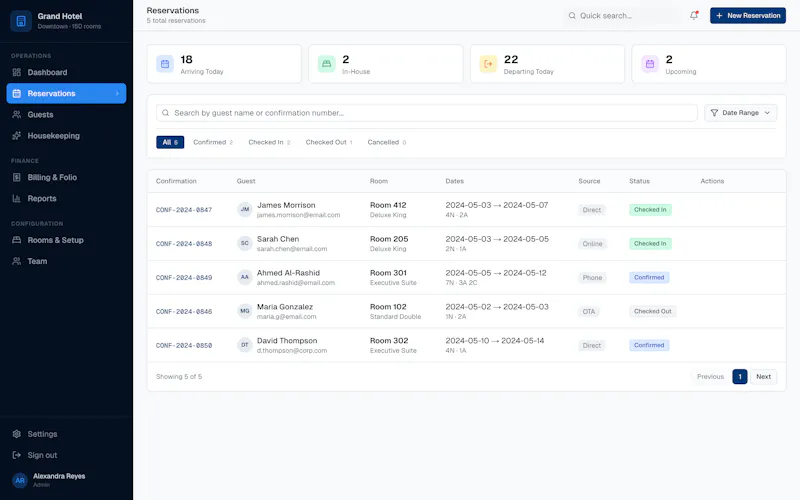This screenshot has height=500, width=800.
Task: Click Confirmed status badge for Ahmed Al-Rashid
Action: [649, 278]
